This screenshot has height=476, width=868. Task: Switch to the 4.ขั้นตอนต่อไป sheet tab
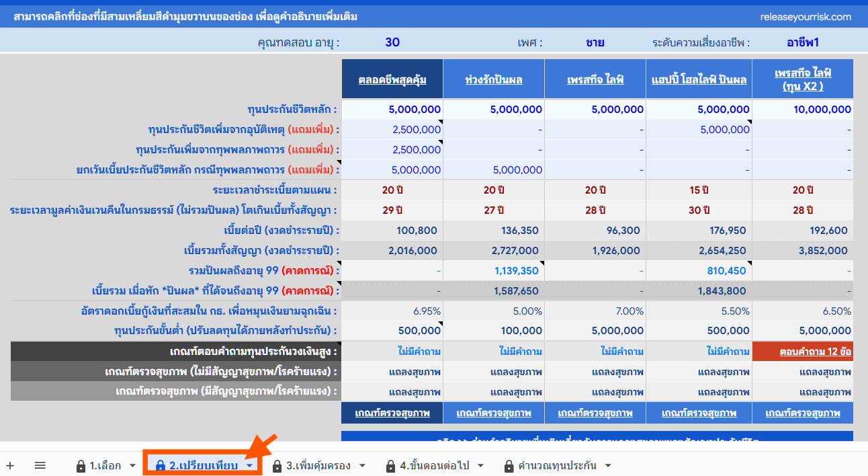point(434,466)
